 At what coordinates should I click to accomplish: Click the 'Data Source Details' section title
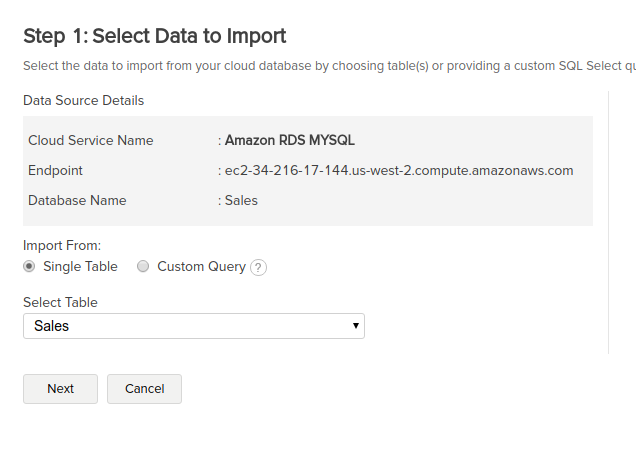[84, 100]
